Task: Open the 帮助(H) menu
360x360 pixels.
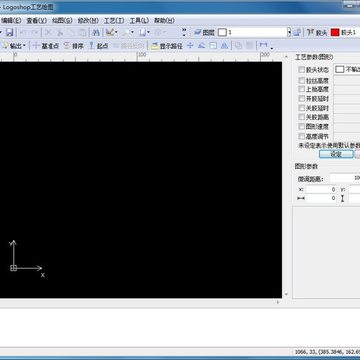Action: [164, 21]
